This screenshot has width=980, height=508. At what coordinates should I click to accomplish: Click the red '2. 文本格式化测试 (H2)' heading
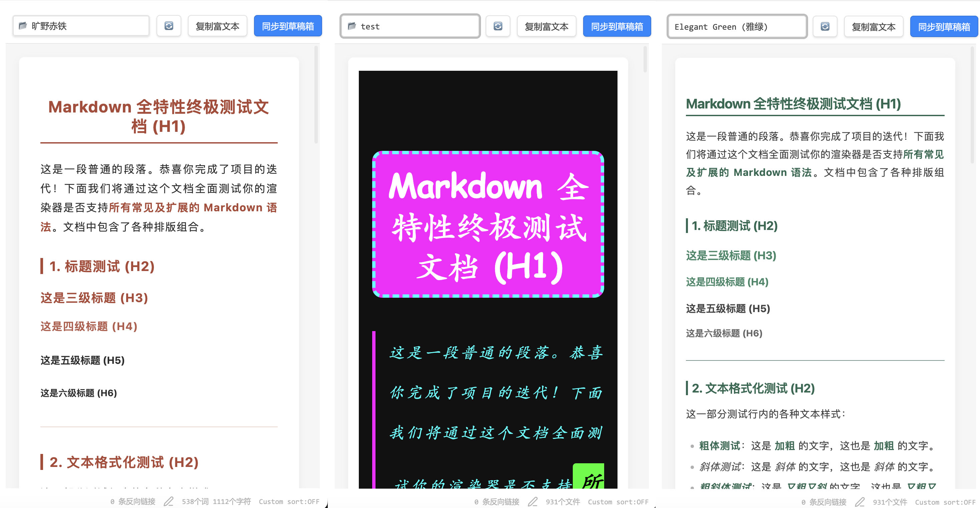pyautogui.click(x=124, y=462)
